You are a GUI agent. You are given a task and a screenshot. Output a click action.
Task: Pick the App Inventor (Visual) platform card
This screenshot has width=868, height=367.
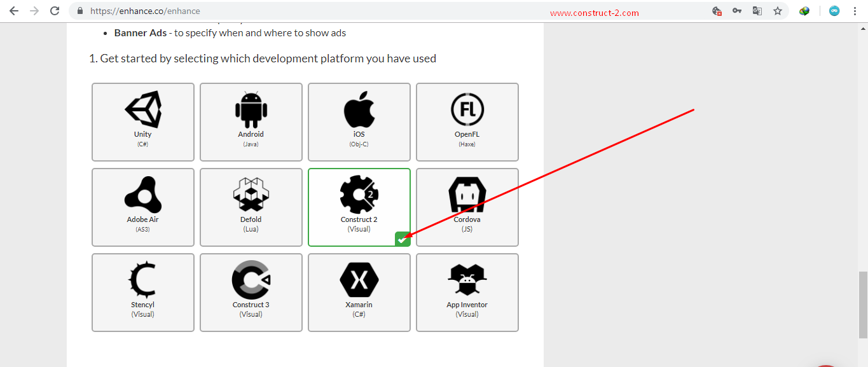click(467, 293)
